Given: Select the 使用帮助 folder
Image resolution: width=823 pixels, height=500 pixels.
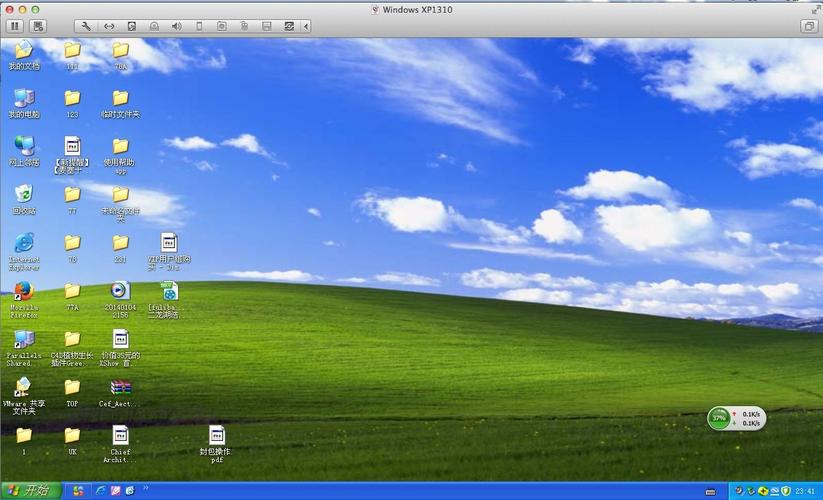Looking at the screenshot, I should pyautogui.click(x=121, y=155).
